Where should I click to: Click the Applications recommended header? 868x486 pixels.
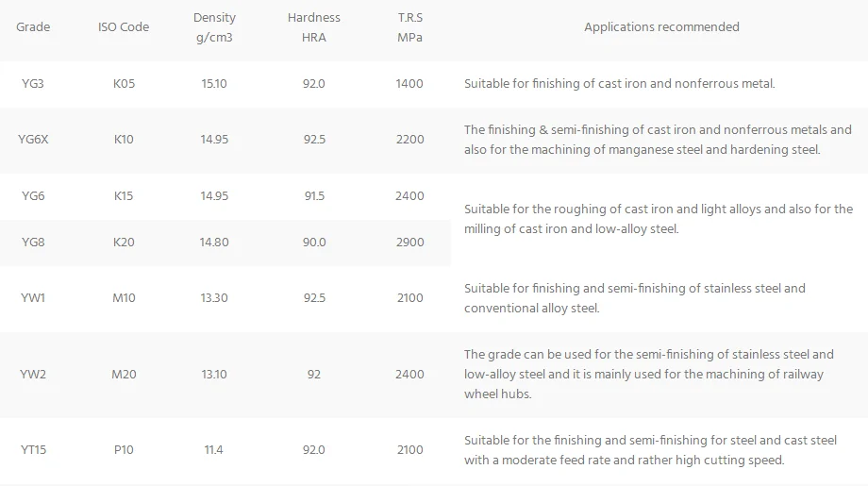pos(661,27)
